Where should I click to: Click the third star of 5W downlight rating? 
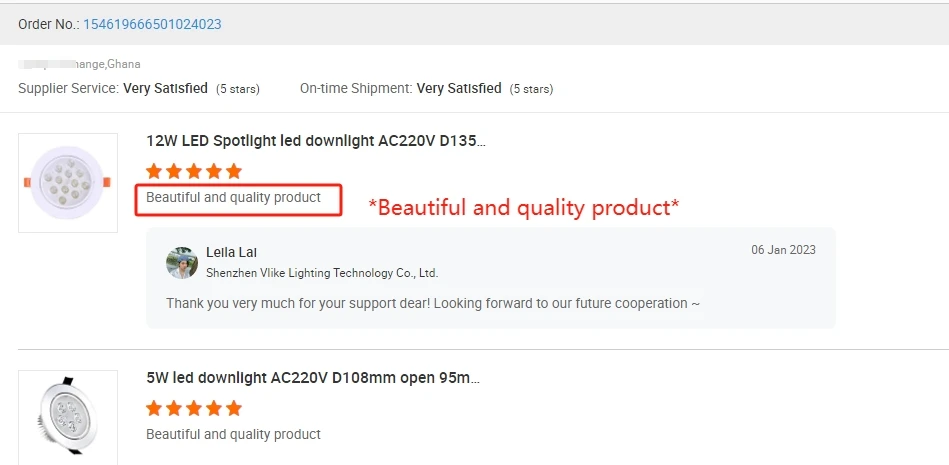[x=194, y=408]
